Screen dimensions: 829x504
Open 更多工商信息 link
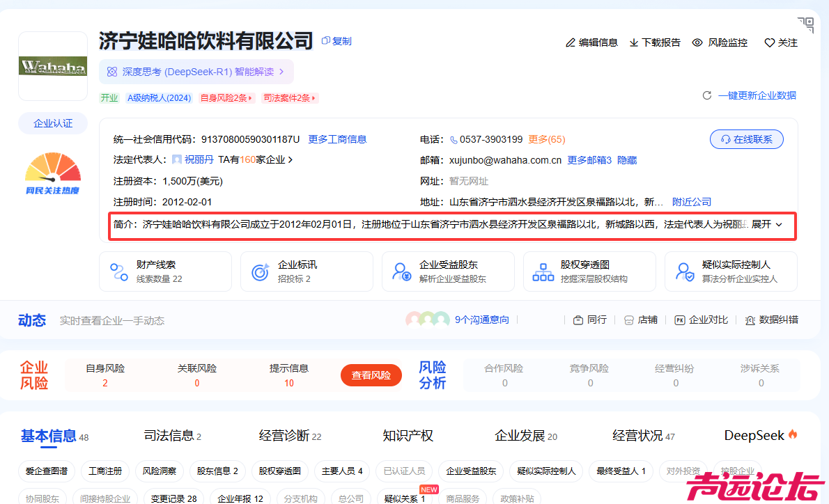tap(337, 139)
